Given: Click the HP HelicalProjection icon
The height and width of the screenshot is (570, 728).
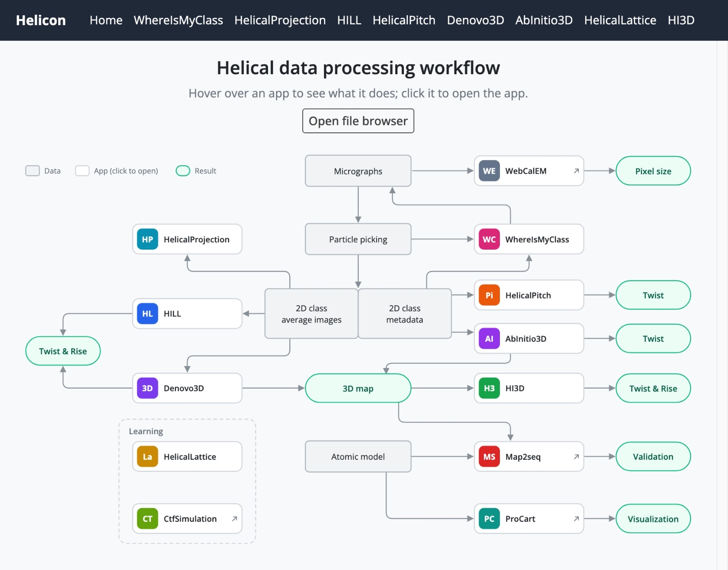Looking at the screenshot, I should tap(147, 239).
